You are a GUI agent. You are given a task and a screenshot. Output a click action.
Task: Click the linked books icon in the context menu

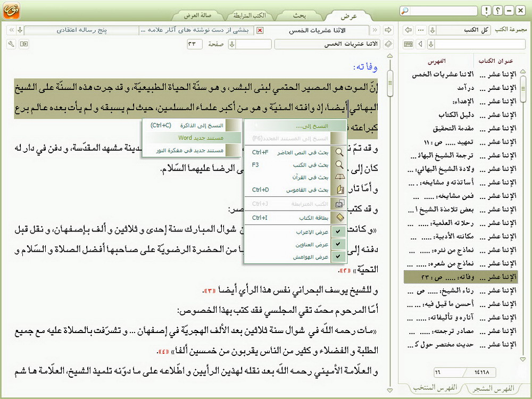(339, 204)
